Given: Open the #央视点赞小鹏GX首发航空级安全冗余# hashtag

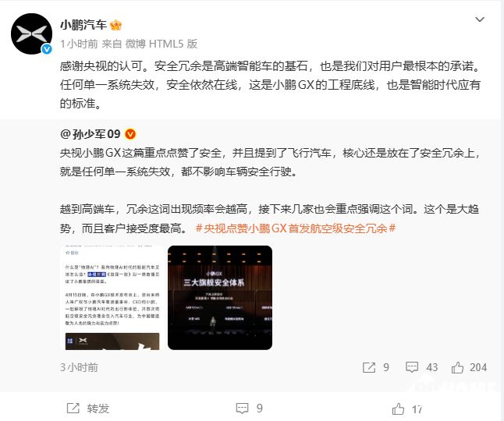Looking at the screenshot, I should 296,228.
